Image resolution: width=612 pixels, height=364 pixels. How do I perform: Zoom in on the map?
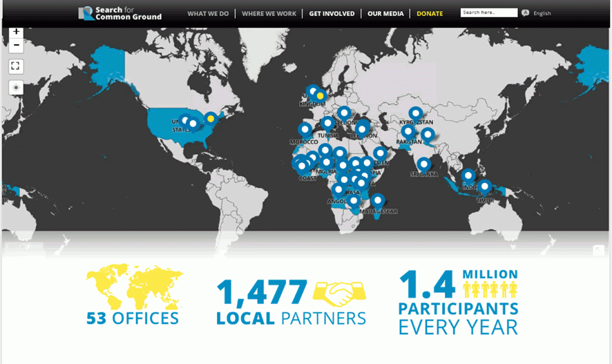tap(17, 32)
